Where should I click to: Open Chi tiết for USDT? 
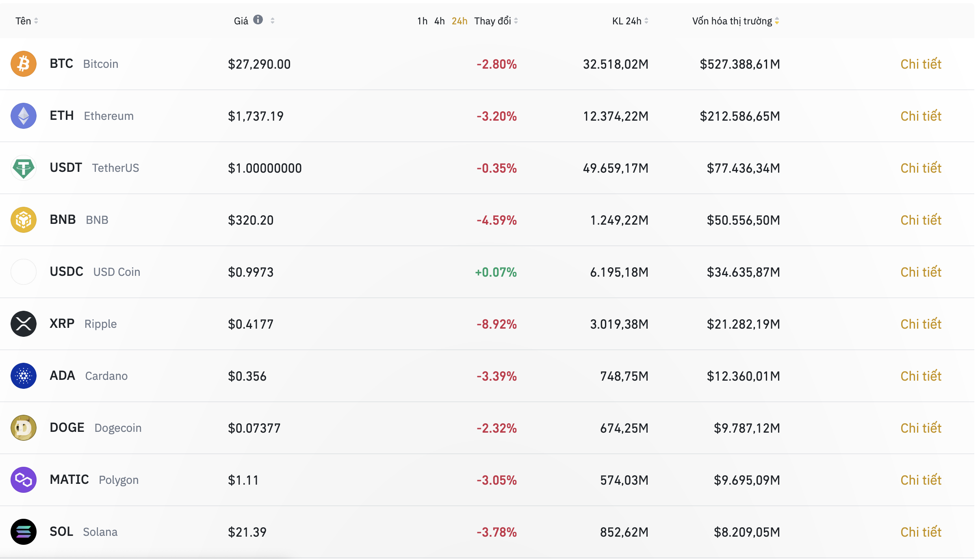[x=921, y=168]
